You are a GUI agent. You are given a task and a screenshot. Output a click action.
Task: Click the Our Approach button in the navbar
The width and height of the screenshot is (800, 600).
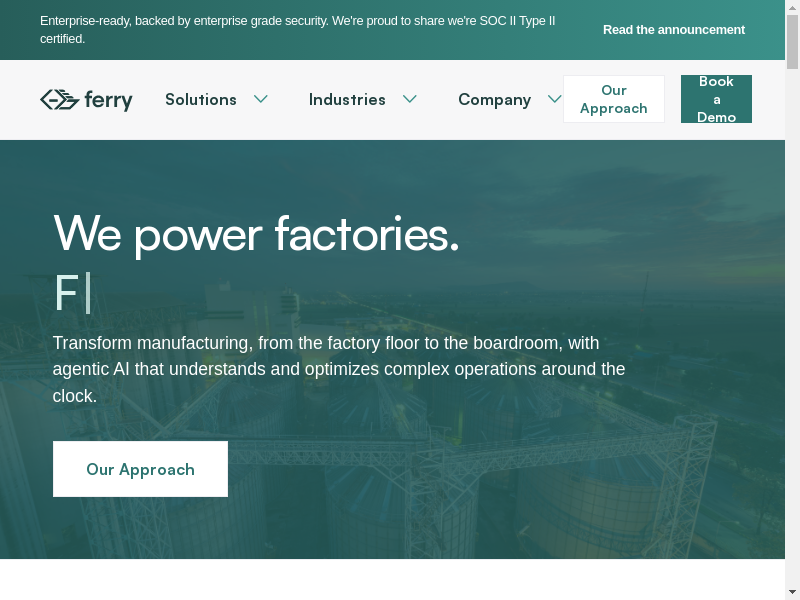point(614,99)
